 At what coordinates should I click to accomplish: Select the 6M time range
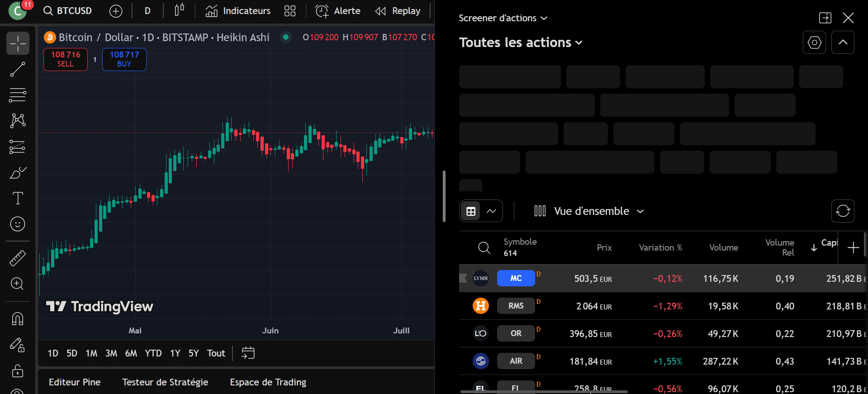pyautogui.click(x=131, y=353)
